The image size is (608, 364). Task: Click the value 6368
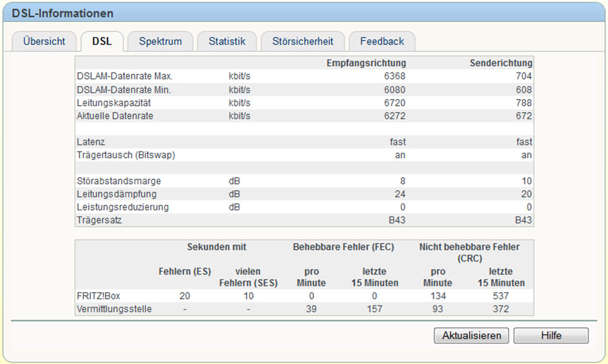coord(395,76)
